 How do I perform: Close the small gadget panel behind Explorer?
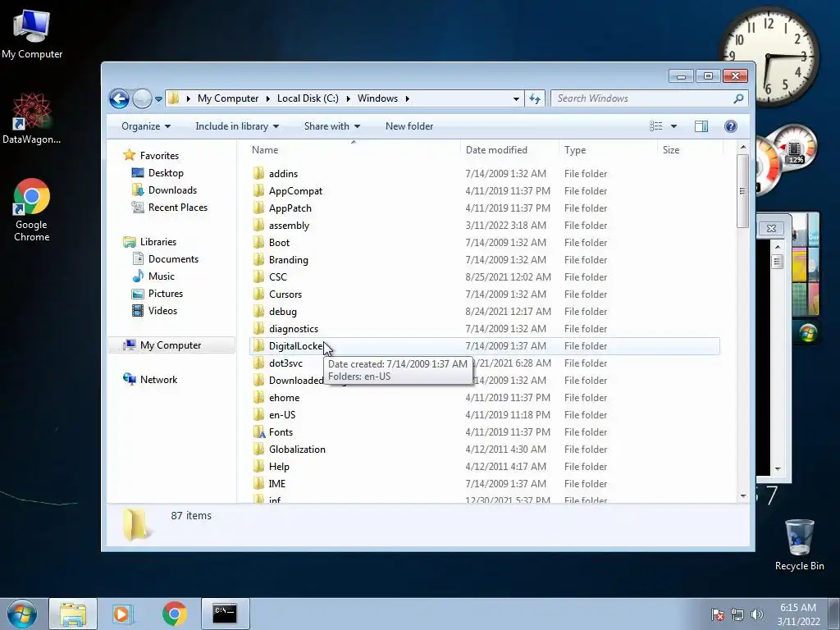771,229
